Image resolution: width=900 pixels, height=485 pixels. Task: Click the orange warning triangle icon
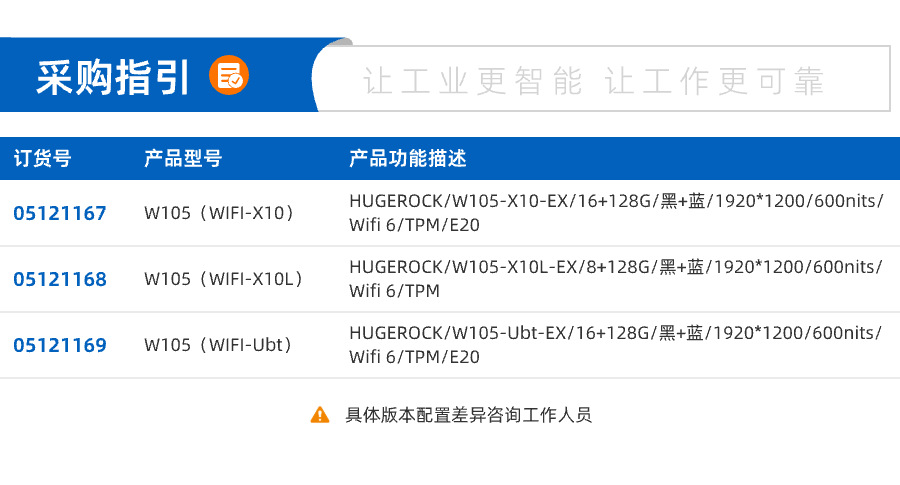(320, 414)
